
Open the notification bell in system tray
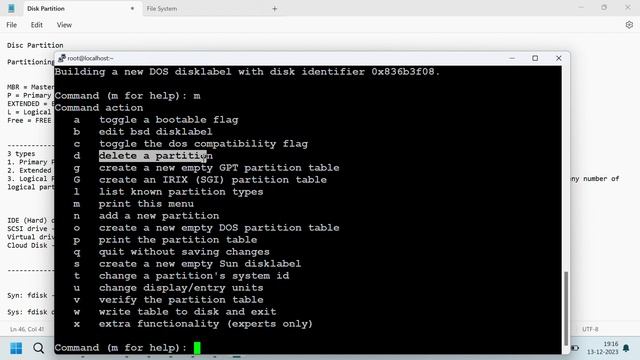[626, 348]
